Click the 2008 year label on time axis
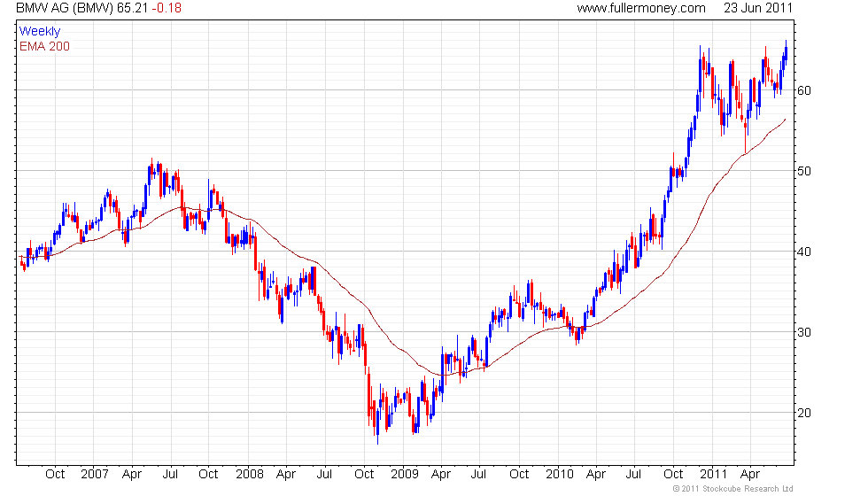This screenshot has width=868, height=496. 250,475
